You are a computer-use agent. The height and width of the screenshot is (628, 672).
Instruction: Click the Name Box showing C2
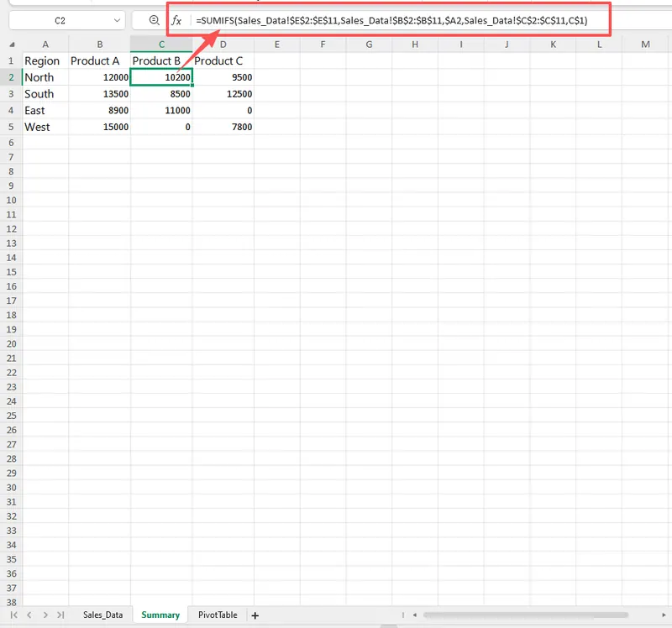click(59, 19)
